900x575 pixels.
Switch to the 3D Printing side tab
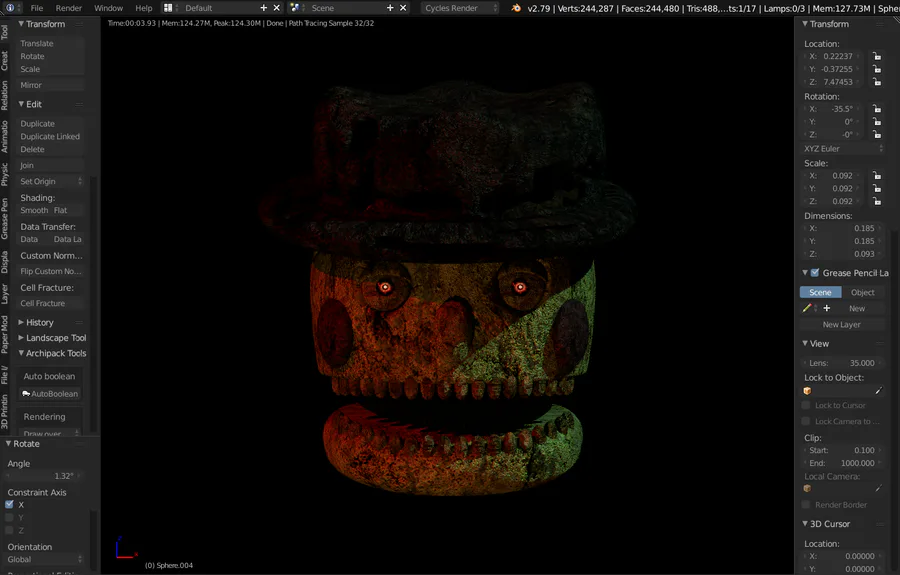(5, 411)
